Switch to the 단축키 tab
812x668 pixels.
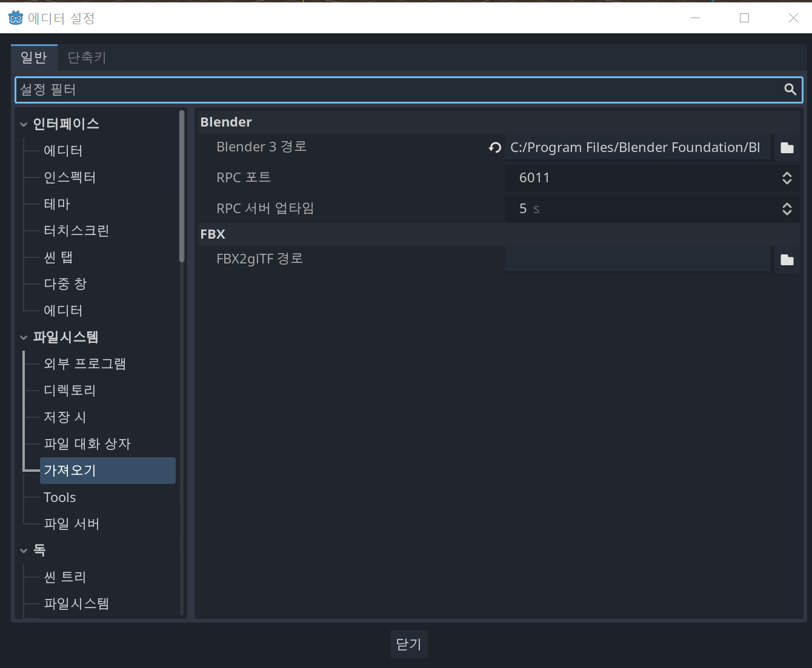(x=87, y=58)
